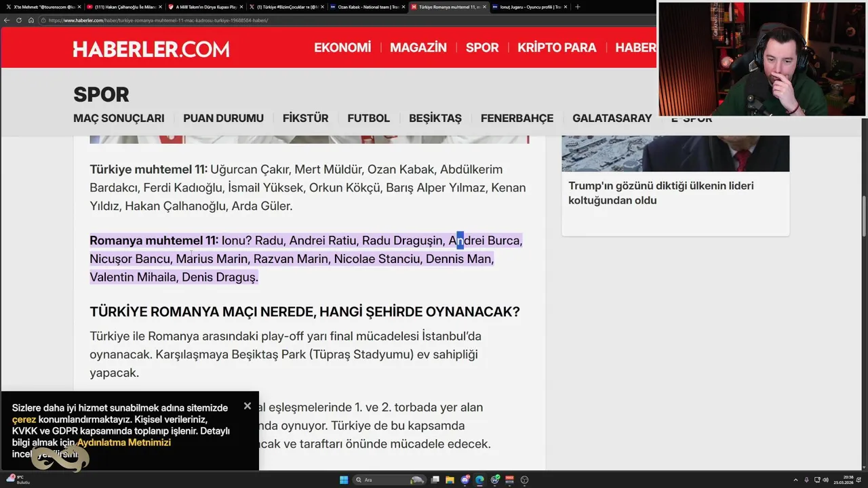Image resolution: width=868 pixels, height=488 pixels.
Task: Click the name 'Hakan Çalhanoğlu' in the lineup
Action: [x=174, y=206]
